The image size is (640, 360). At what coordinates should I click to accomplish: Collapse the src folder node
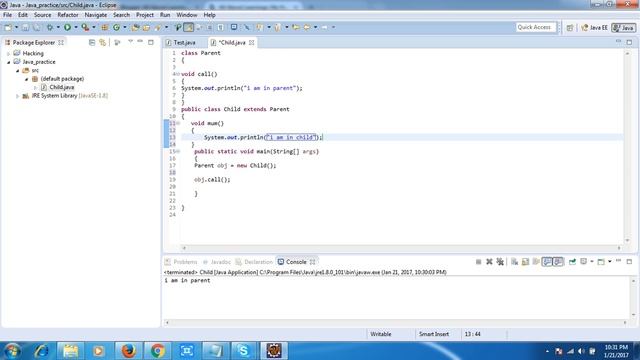click(18, 71)
